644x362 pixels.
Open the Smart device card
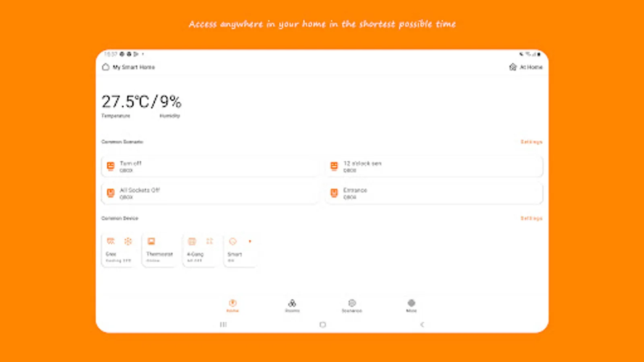[241, 250]
